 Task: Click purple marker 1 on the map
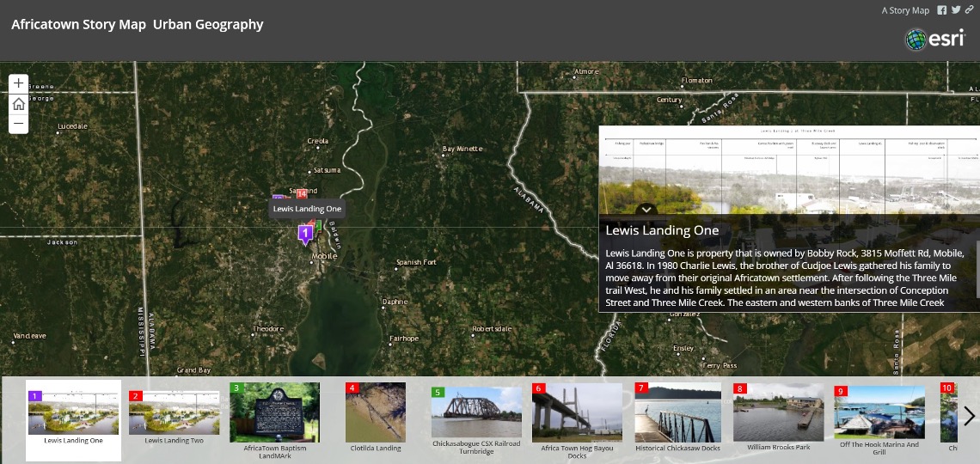(304, 233)
